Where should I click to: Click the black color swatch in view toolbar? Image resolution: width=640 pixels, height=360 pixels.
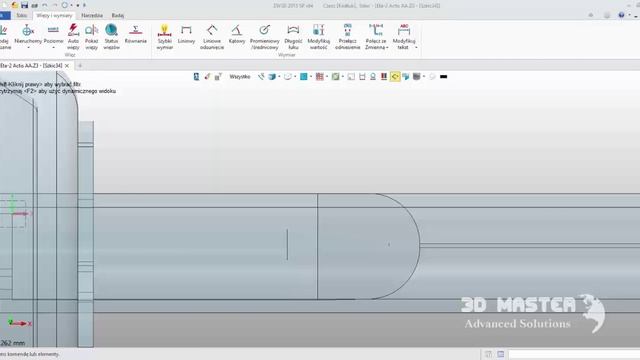click(x=444, y=77)
